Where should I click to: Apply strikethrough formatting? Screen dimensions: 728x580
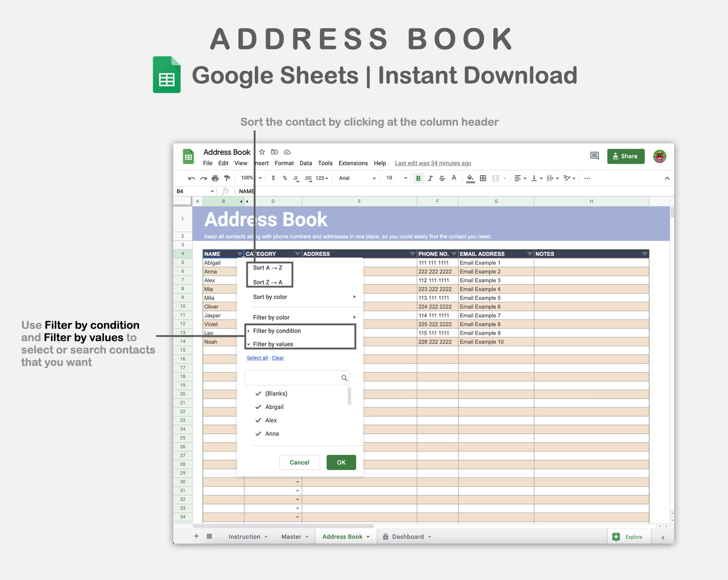point(442,178)
